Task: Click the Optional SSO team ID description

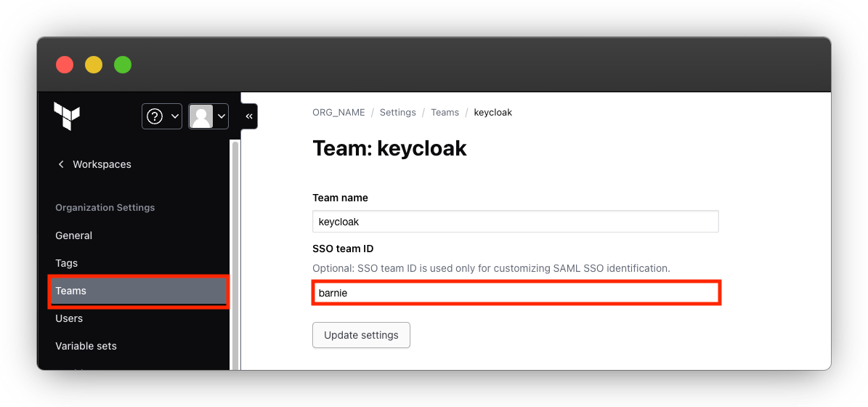Action: (x=491, y=269)
